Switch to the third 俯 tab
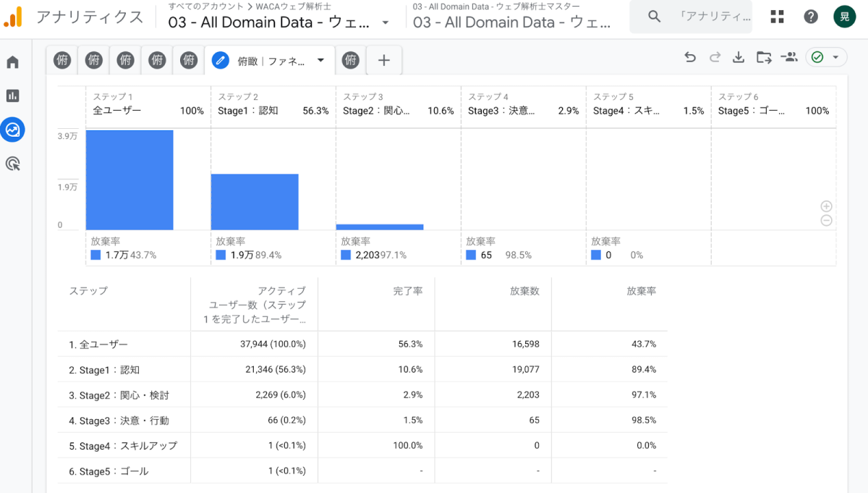 (x=126, y=61)
